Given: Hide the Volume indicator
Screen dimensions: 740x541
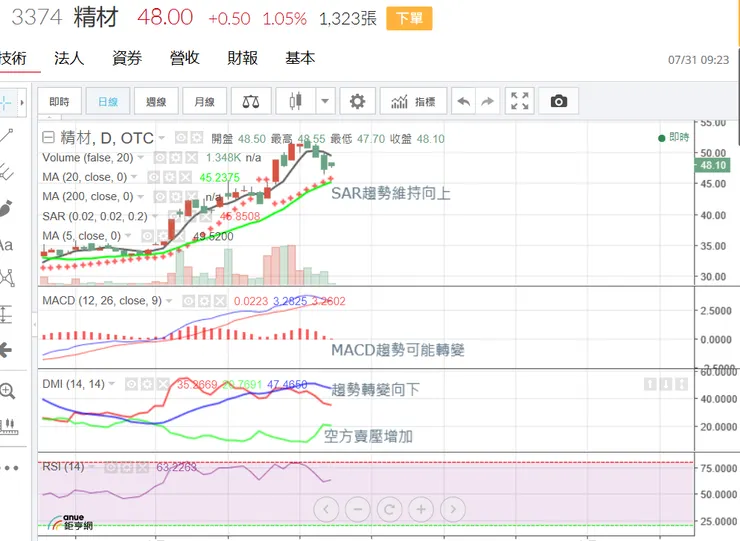Looking at the screenshot, I should (x=160, y=157).
